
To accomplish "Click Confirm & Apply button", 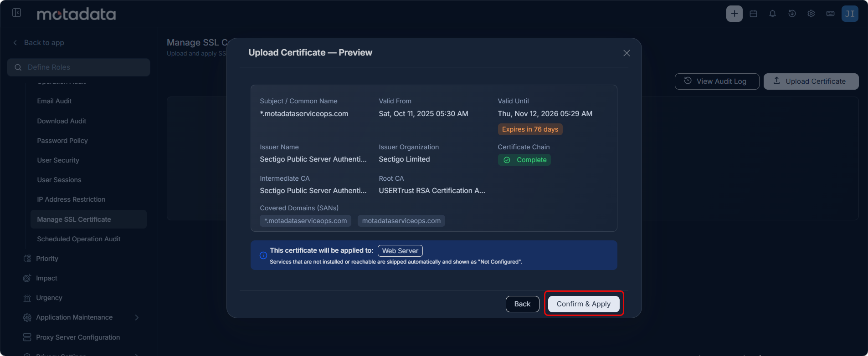I will tap(584, 304).
